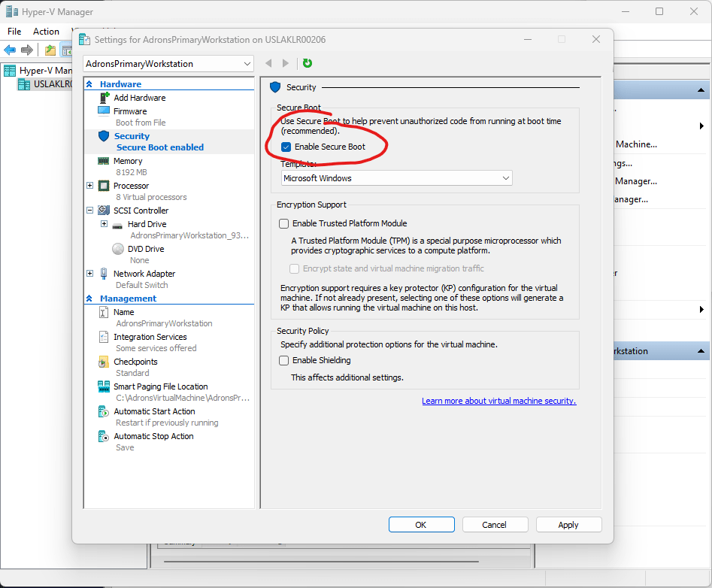Select AdronsPrimaryWorkstation_93... disk file entry
Image resolution: width=712 pixels, height=588 pixels.
point(189,235)
